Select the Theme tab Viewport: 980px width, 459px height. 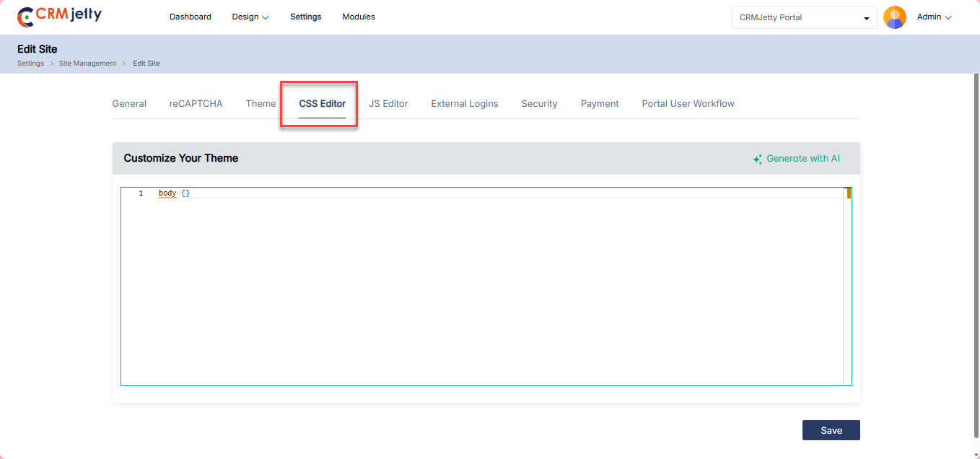[261, 104]
